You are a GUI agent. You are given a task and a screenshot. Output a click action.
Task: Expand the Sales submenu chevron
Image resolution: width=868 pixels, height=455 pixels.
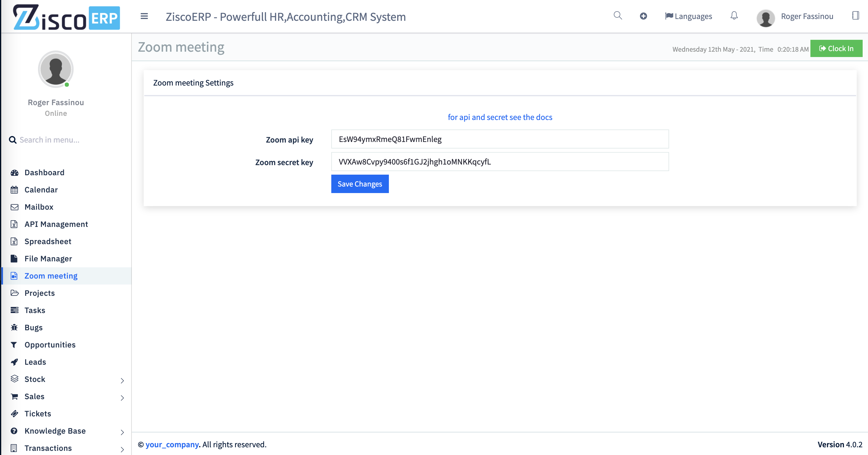122,398
